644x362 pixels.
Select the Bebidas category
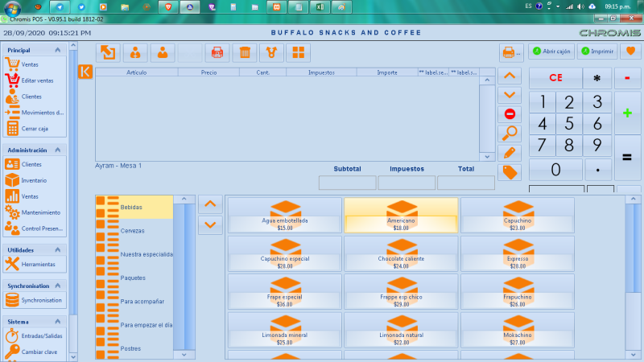tap(134, 208)
